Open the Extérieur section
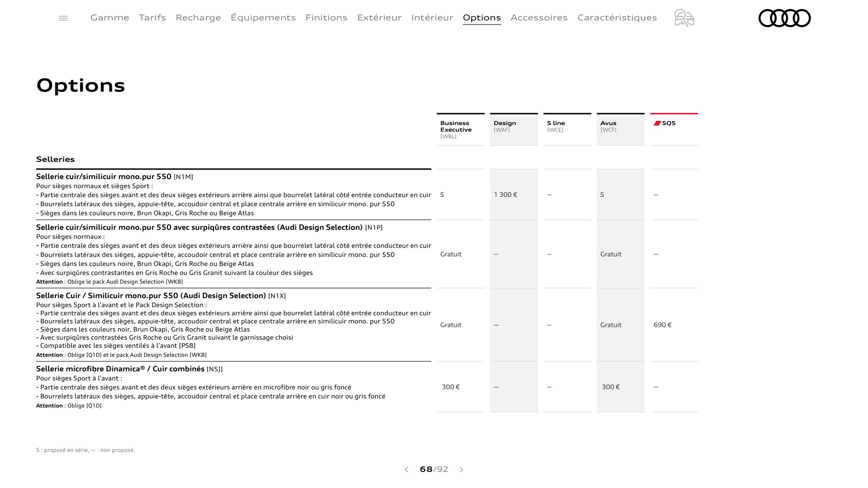The height and width of the screenshot is (488, 868). click(379, 17)
